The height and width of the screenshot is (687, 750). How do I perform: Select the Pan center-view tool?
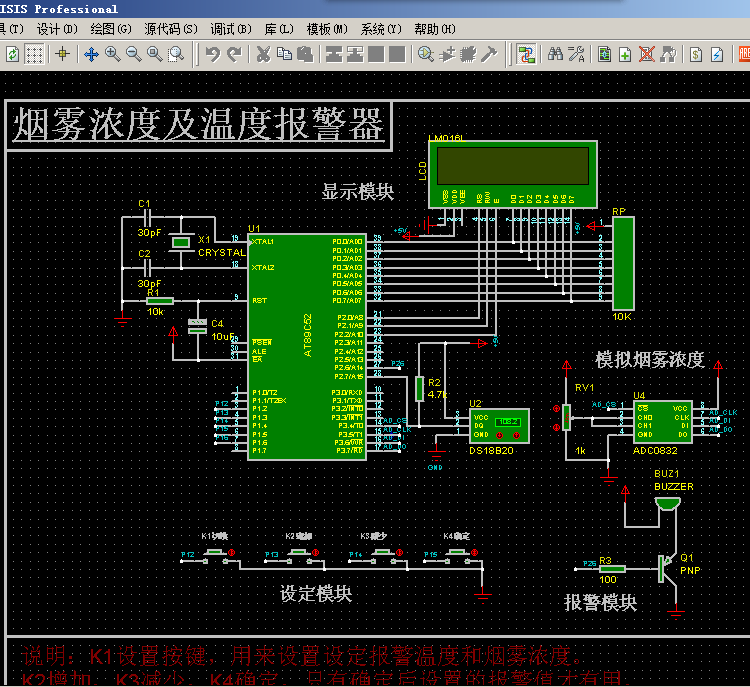(x=91, y=54)
